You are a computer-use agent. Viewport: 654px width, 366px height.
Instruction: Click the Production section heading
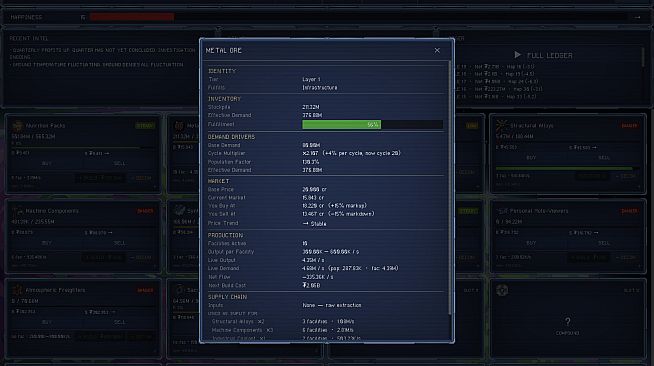(225, 235)
